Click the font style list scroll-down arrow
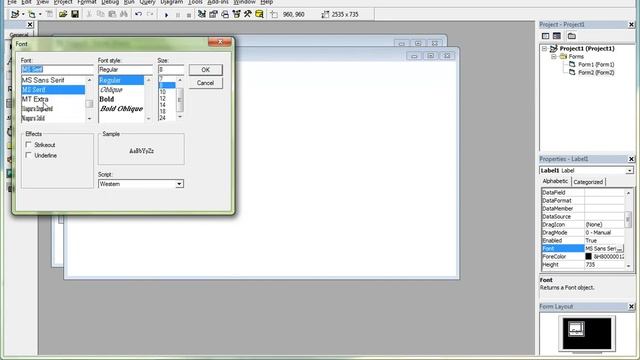 point(148,118)
